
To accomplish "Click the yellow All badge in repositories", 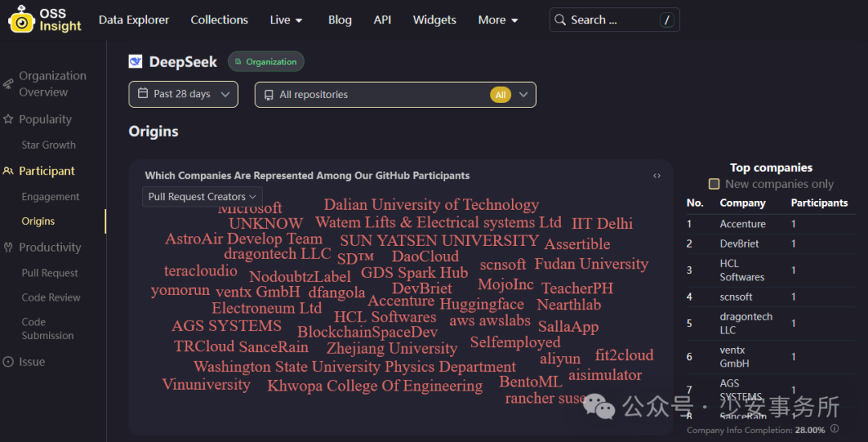I will [501, 95].
